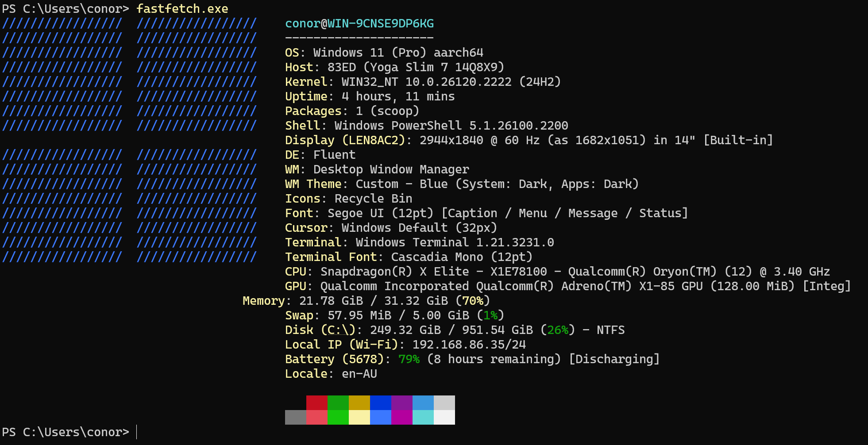Click the blue Windows ASCII logo
This screenshot has height=445, width=868.
[x=129, y=140]
